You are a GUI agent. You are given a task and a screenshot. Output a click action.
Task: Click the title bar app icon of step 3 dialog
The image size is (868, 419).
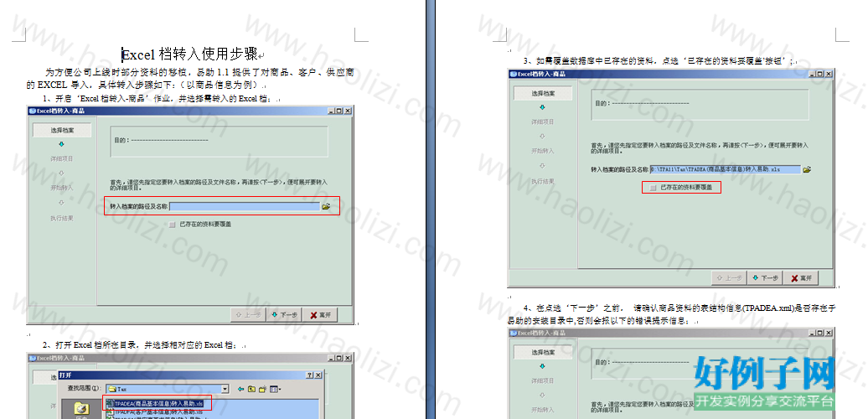513,74
